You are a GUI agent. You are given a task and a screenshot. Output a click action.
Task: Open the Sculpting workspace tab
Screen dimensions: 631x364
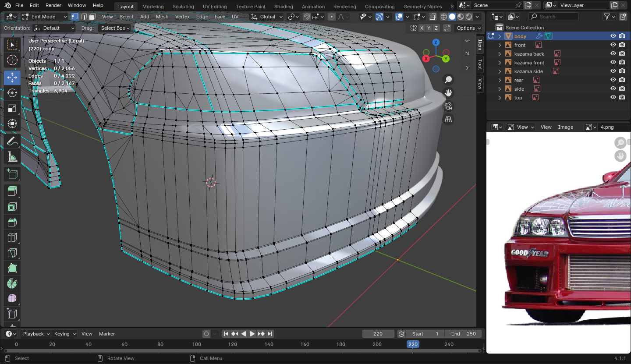click(183, 7)
